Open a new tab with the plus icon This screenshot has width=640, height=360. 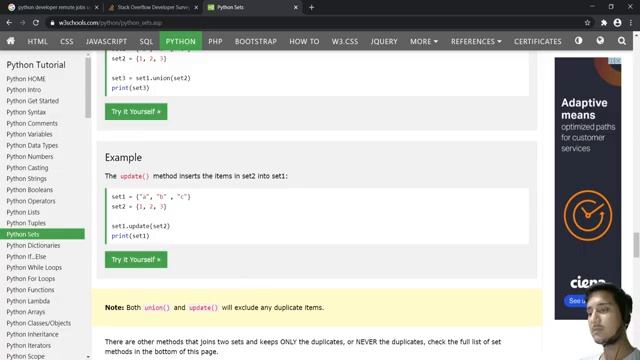tap(311, 7)
